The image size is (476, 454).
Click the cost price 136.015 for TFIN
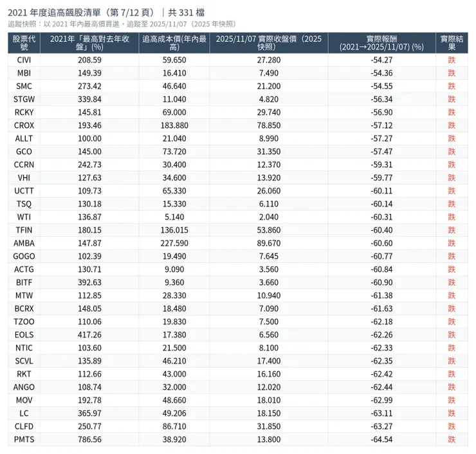[174, 230]
